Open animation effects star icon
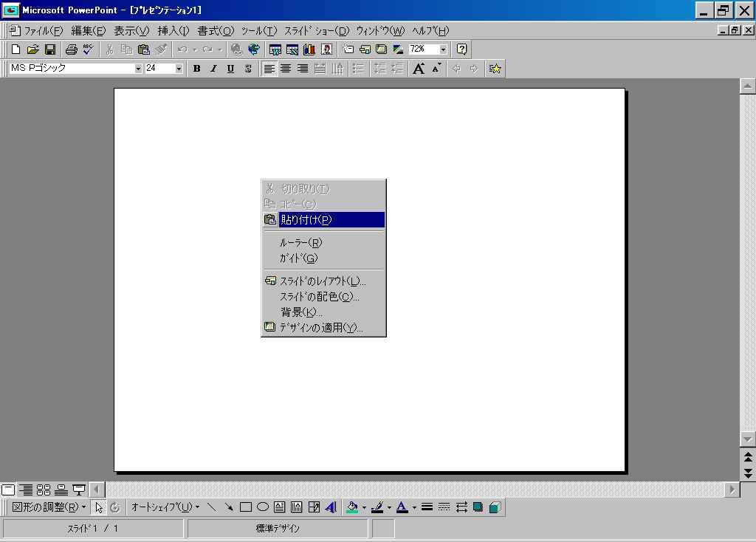The image size is (756, 542). [495, 69]
